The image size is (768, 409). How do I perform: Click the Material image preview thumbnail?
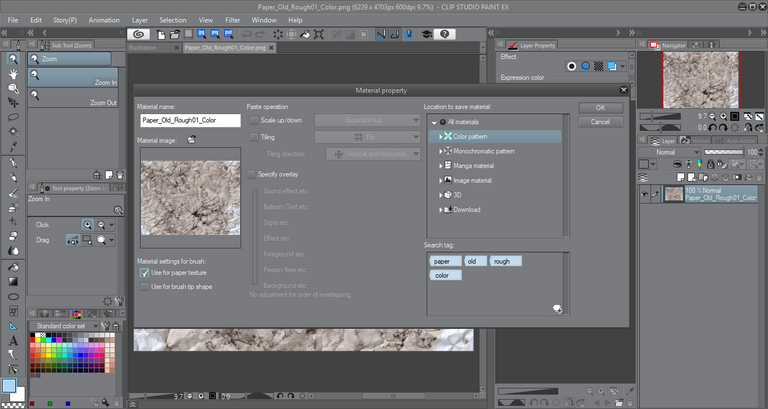[191, 198]
